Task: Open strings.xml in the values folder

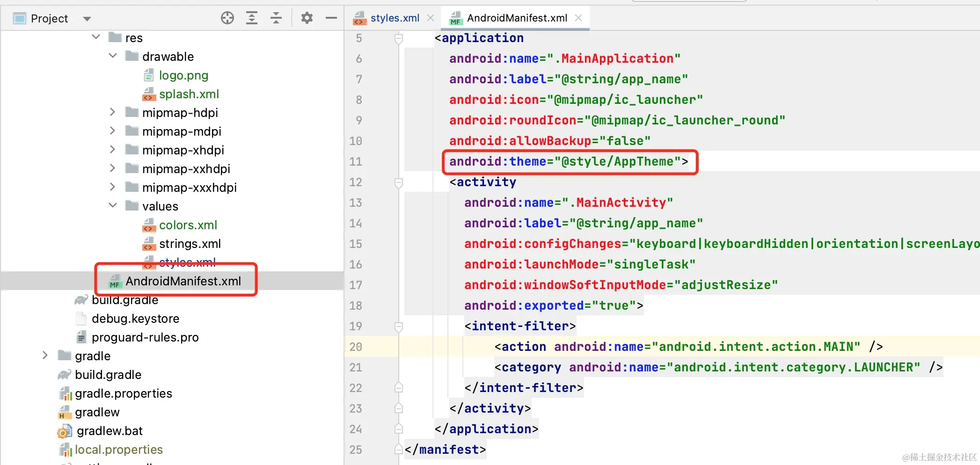Action: (190, 244)
